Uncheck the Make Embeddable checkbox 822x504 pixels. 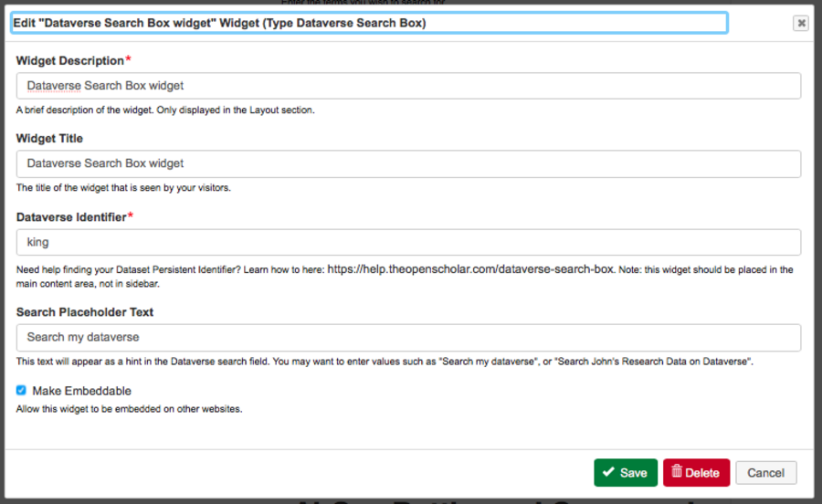tap(21, 391)
